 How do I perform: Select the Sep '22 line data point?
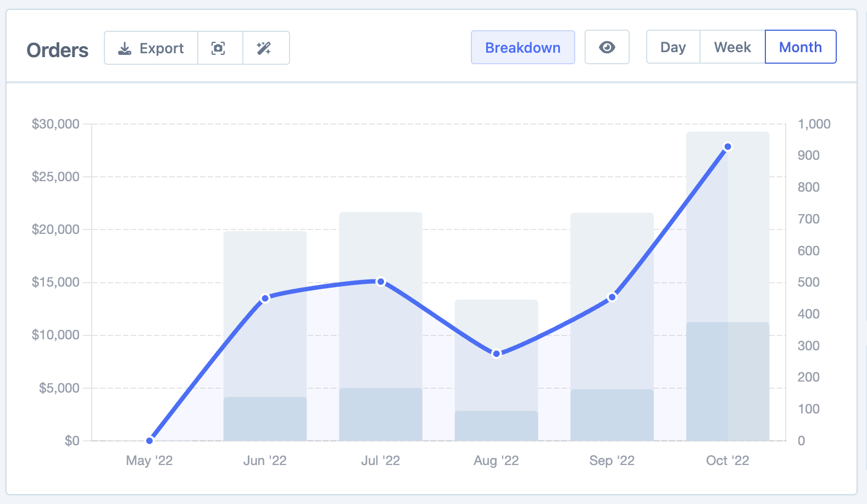(x=612, y=297)
